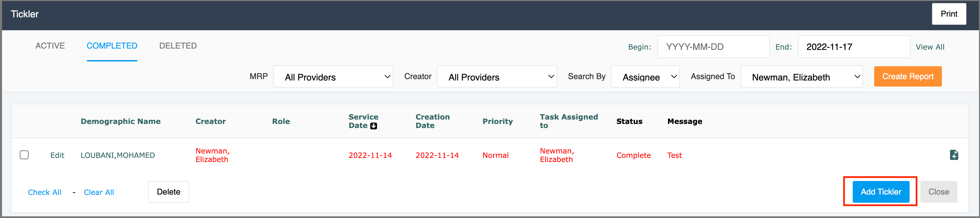The height and width of the screenshot is (218, 980).
Task: Tick the checkbox for LOUBANI,MOHAMED tickler
Action: [x=24, y=155]
